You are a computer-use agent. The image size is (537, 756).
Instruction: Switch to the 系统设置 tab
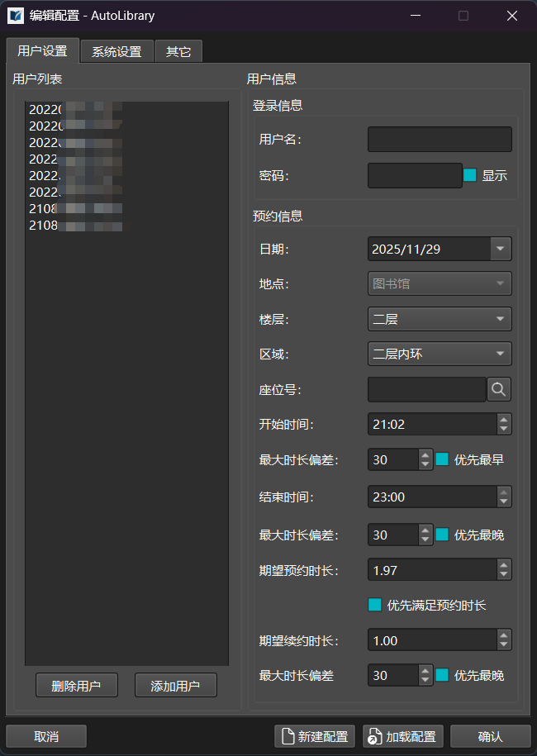pyautogui.click(x=116, y=51)
